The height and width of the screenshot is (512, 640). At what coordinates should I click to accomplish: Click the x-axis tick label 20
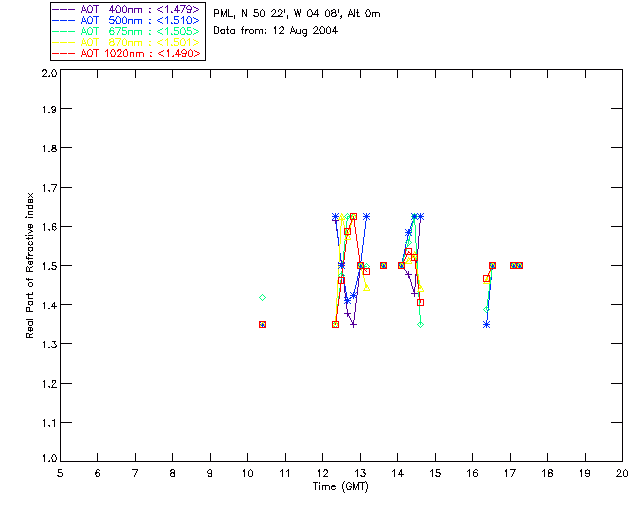pyautogui.click(x=622, y=473)
